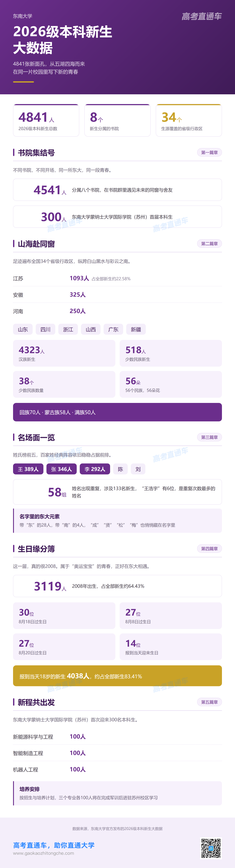The height and width of the screenshot is (868, 235).
Task: Click the 4841人 total freshmen card
Action: click(x=46, y=120)
